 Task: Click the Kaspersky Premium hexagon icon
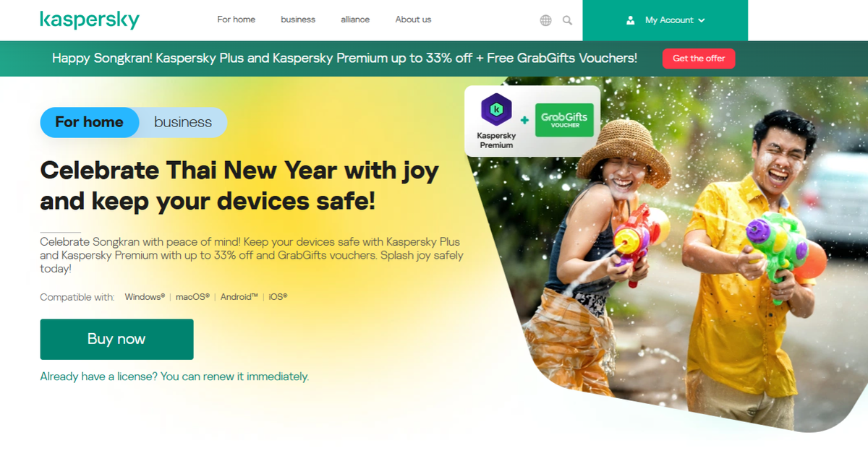tap(496, 110)
